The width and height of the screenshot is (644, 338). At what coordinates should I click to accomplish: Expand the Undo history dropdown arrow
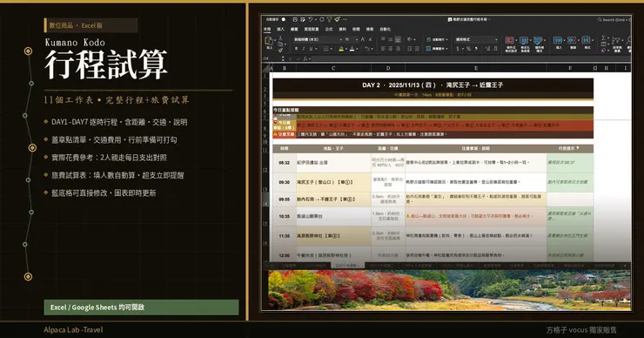point(316,19)
